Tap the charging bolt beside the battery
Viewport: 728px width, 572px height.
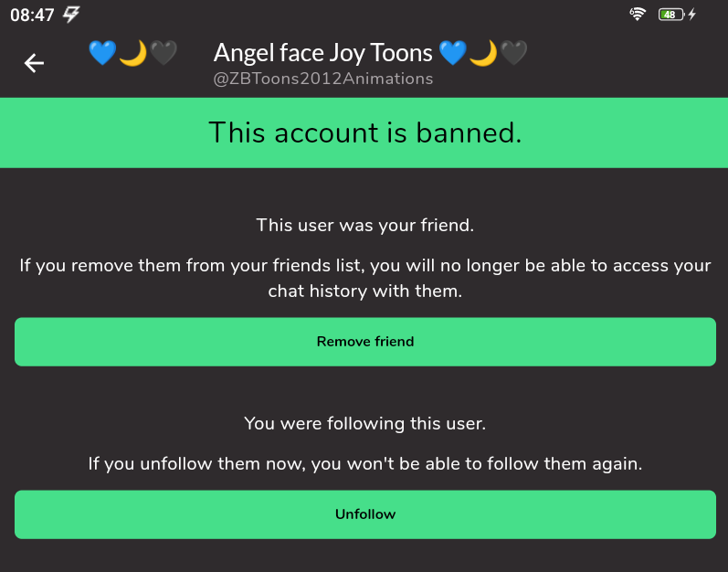(692, 14)
